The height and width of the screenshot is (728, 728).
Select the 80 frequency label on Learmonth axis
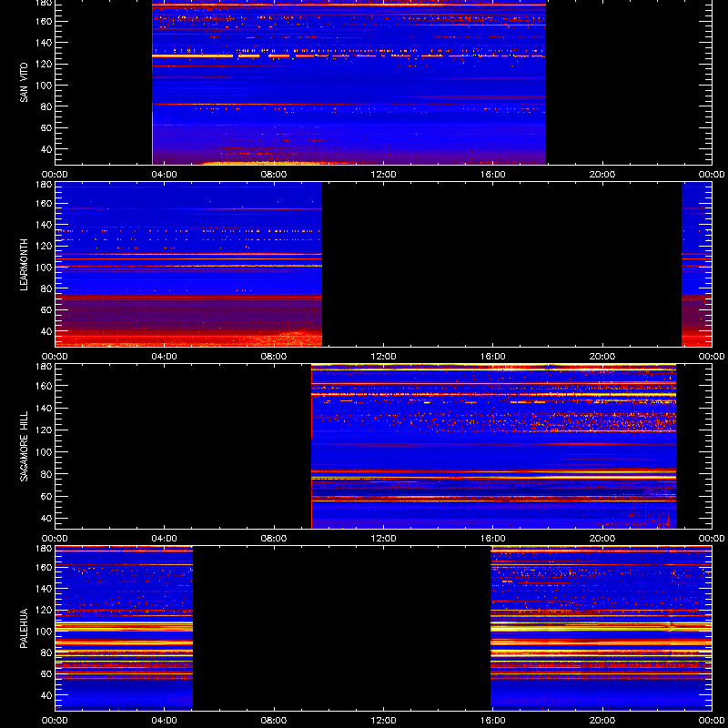tap(47, 288)
